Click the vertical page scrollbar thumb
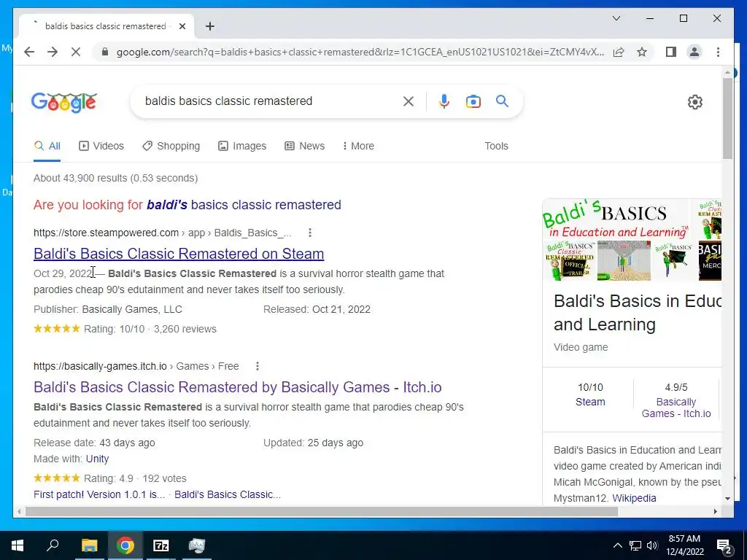This screenshot has height=560, width=747. [727, 119]
